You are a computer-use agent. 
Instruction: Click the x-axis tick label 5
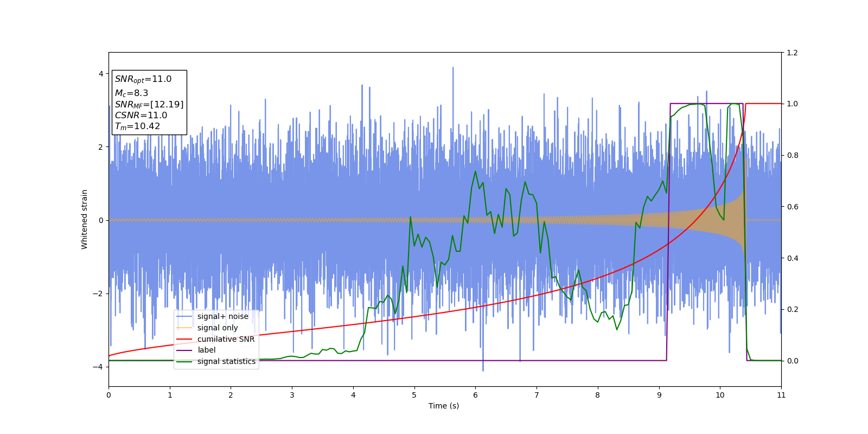click(414, 395)
